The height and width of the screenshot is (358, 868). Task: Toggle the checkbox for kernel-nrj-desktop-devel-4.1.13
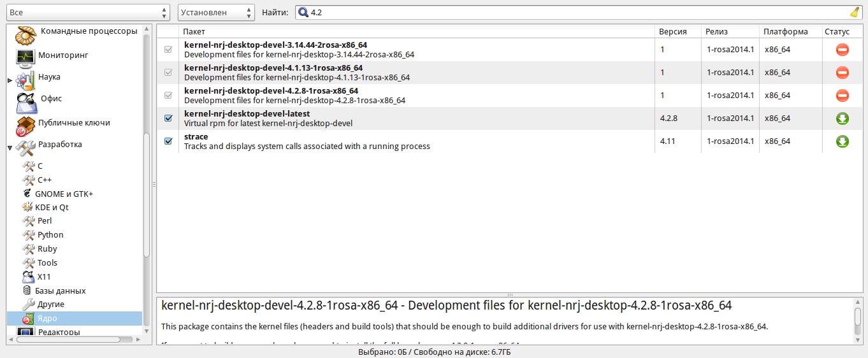[168, 73]
